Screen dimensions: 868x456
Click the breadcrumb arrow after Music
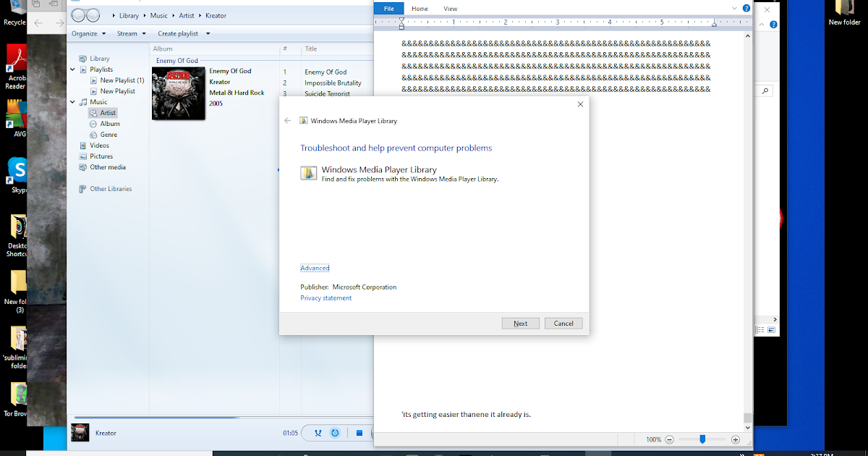(173, 15)
